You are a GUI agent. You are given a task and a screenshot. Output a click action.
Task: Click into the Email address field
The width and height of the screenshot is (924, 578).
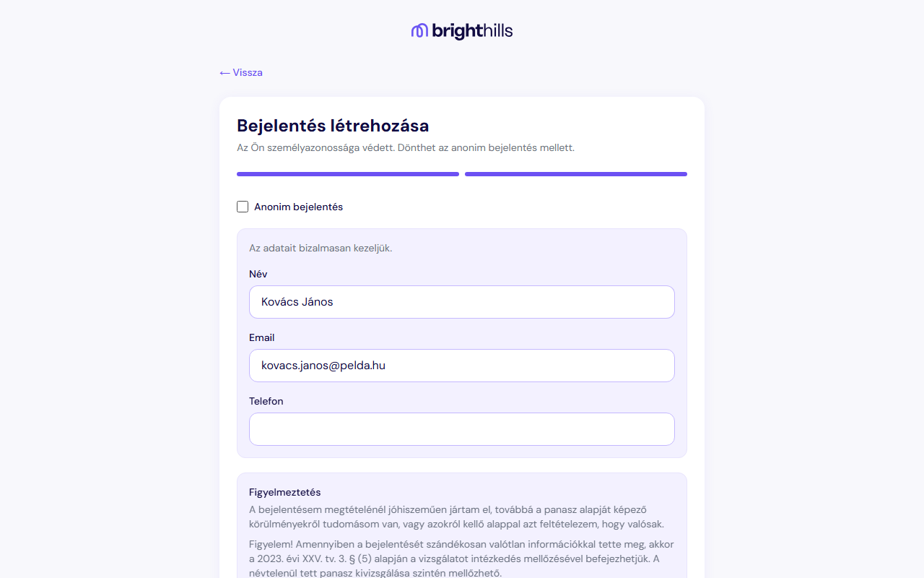tap(462, 366)
